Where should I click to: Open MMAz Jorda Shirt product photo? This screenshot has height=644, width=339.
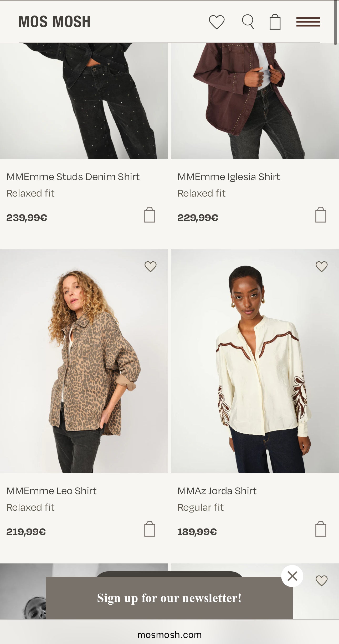tap(255, 361)
